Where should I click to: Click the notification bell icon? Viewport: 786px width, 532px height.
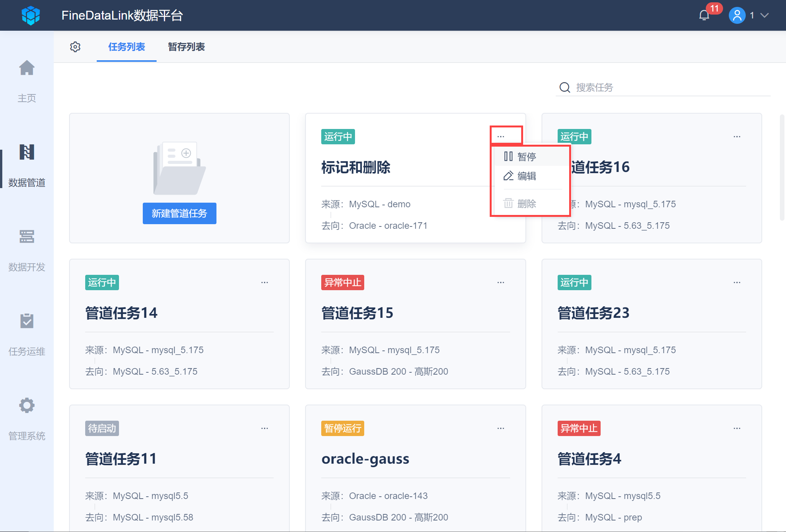tap(704, 15)
